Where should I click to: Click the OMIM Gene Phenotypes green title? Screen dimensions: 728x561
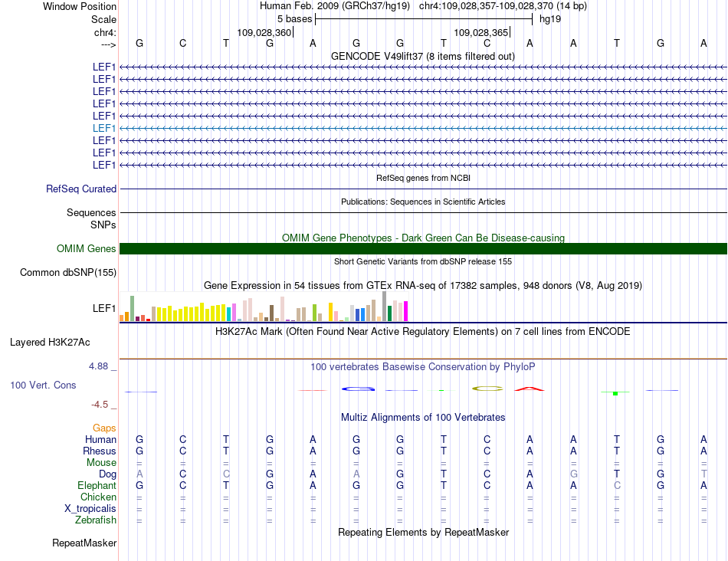click(423, 238)
